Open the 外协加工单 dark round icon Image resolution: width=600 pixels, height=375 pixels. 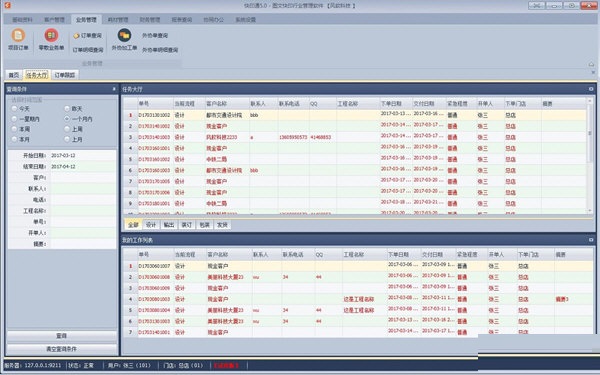(124, 39)
